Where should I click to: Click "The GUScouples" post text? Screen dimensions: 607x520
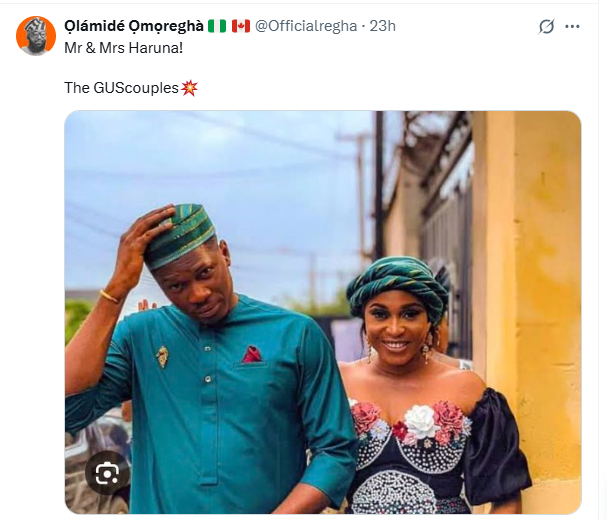click(x=121, y=88)
